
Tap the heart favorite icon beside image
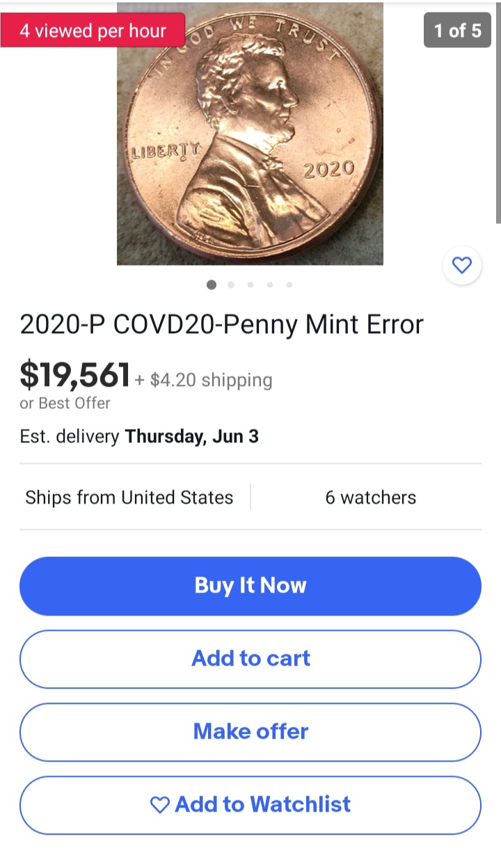coord(462,265)
